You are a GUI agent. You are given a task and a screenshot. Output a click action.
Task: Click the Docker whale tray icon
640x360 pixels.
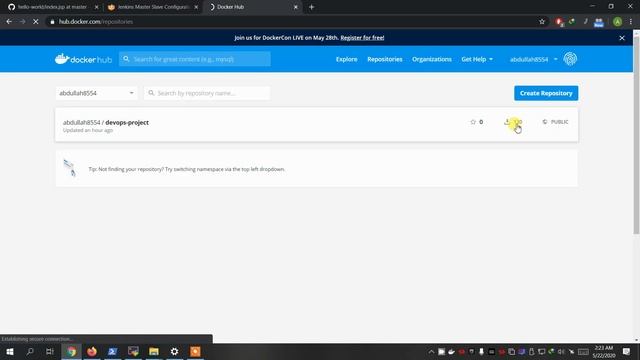(451, 351)
